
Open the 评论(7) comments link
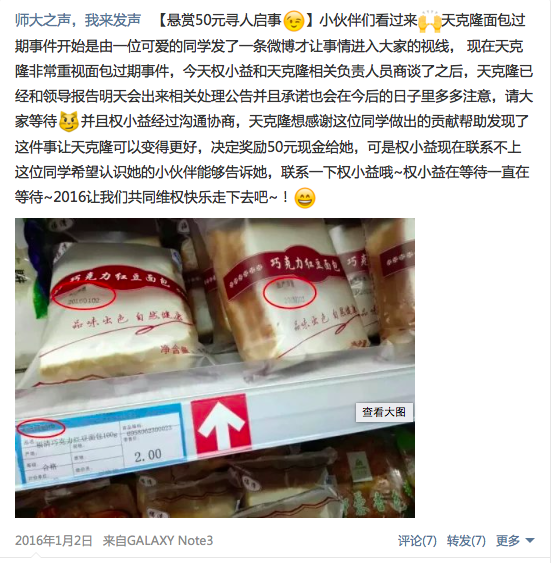(x=417, y=540)
